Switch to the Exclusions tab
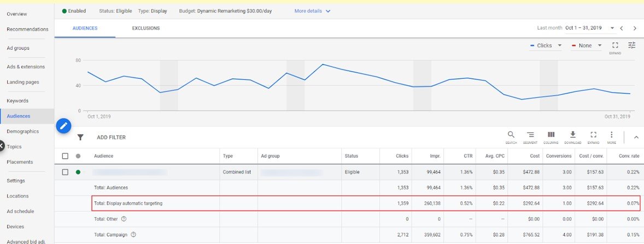This screenshot has height=244, width=644. click(x=145, y=28)
